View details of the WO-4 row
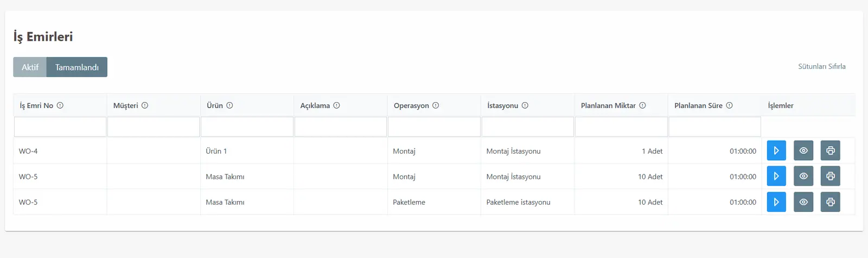868x258 pixels. (803, 150)
